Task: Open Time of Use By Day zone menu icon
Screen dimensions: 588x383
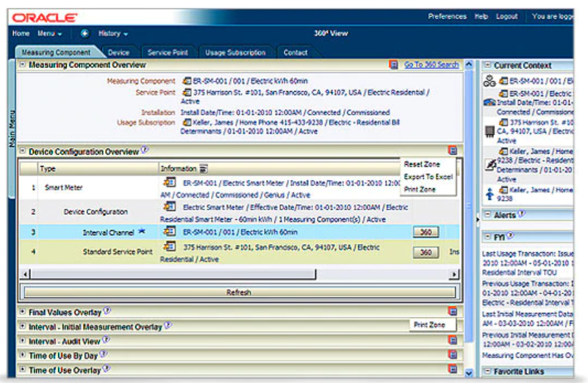Action: click(453, 354)
